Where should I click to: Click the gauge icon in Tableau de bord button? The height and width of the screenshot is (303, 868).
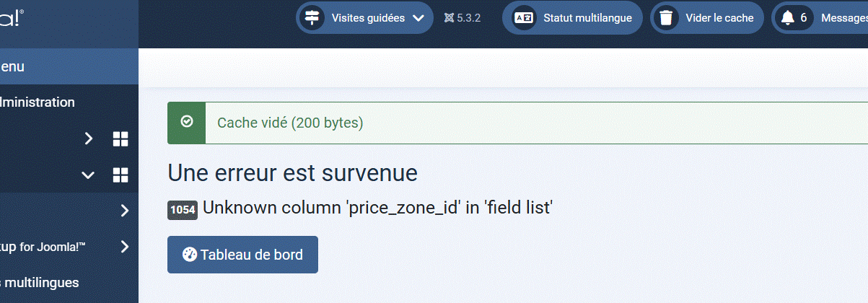click(x=190, y=254)
